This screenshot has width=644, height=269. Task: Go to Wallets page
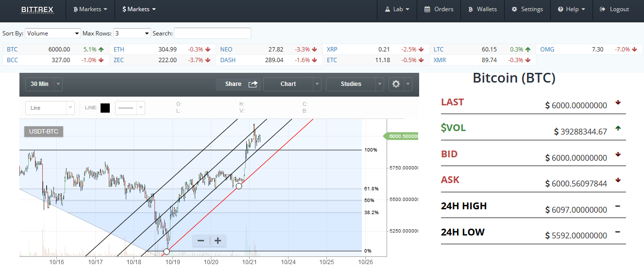(x=482, y=9)
